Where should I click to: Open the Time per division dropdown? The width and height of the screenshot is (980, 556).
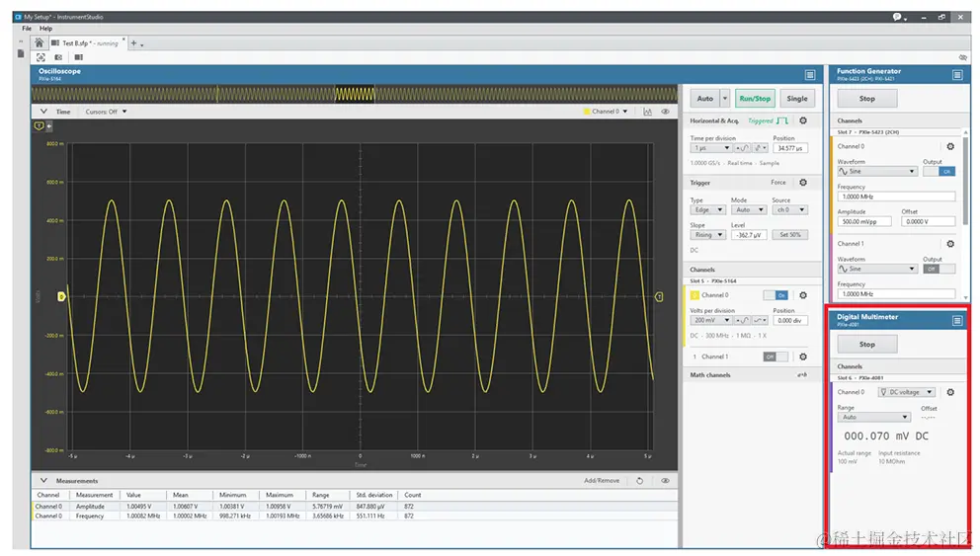pos(711,148)
